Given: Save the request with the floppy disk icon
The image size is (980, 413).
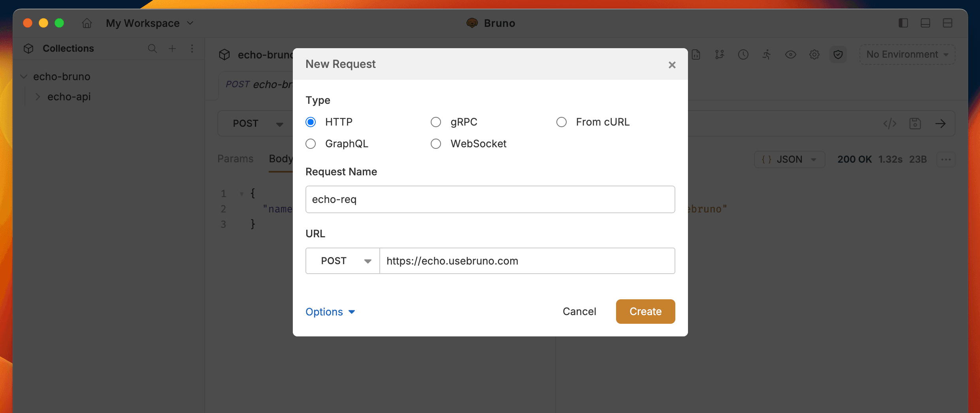Looking at the screenshot, I should 915,123.
